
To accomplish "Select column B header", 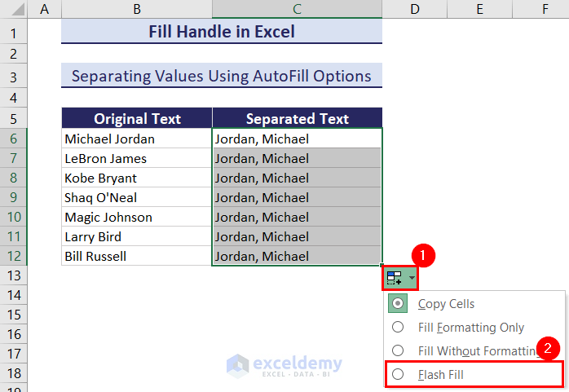I will (136, 9).
